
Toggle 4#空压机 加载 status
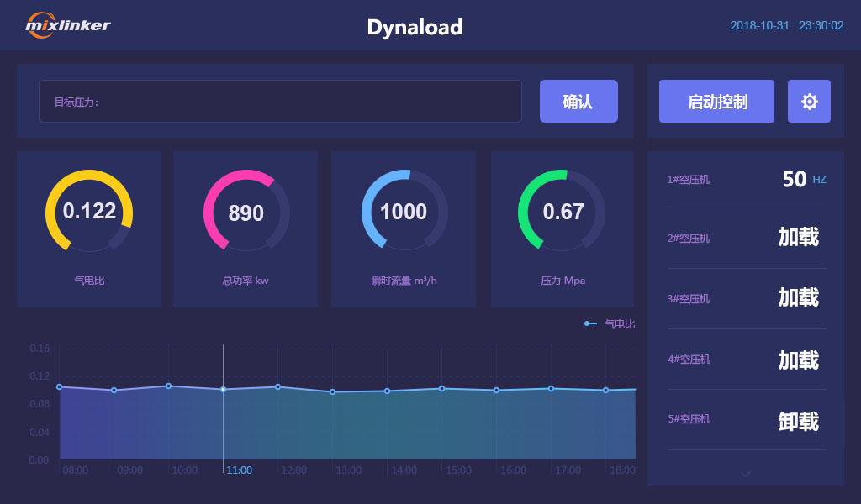798,360
